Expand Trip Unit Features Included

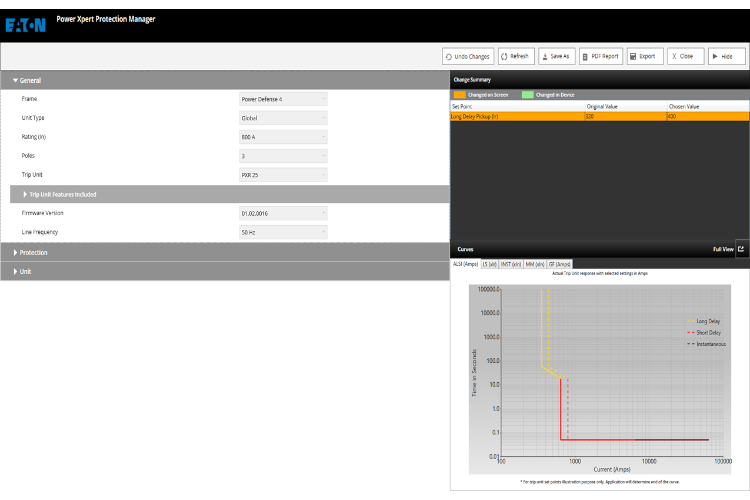click(62, 194)
